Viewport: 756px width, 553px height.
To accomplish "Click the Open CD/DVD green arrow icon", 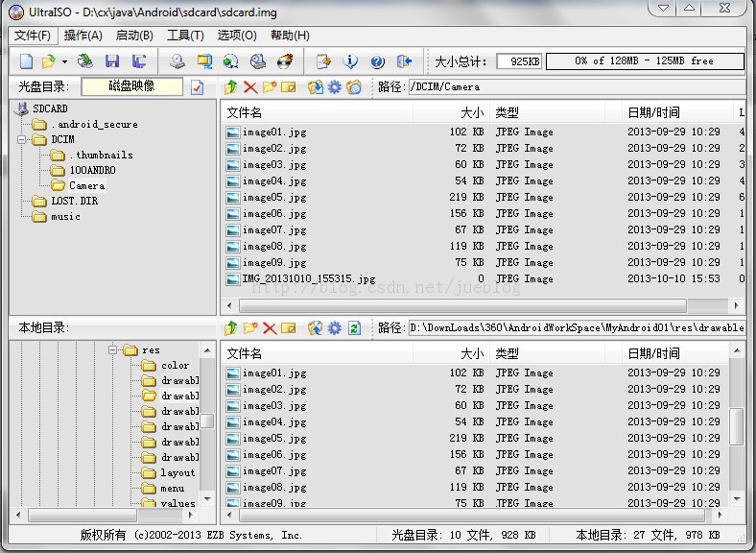I will pyautogui.click(x=84, y=60).
